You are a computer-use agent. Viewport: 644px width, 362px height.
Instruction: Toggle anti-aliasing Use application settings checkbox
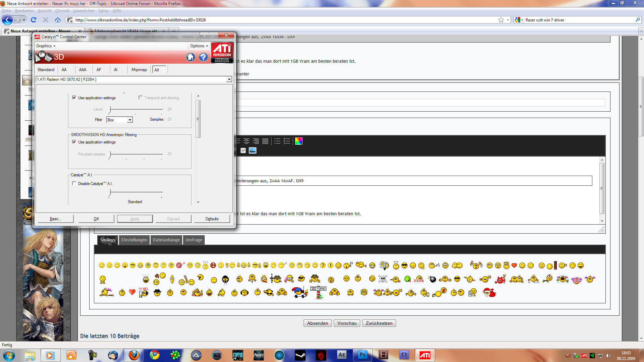tap(74, 98)
